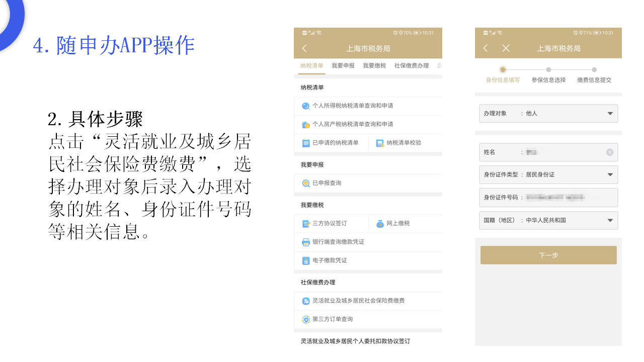The image size is (644, 362).
Task: Open 个人所得税纳税清单查询和申请 icon
Action: pyautogui.click(x=305, y=106)
